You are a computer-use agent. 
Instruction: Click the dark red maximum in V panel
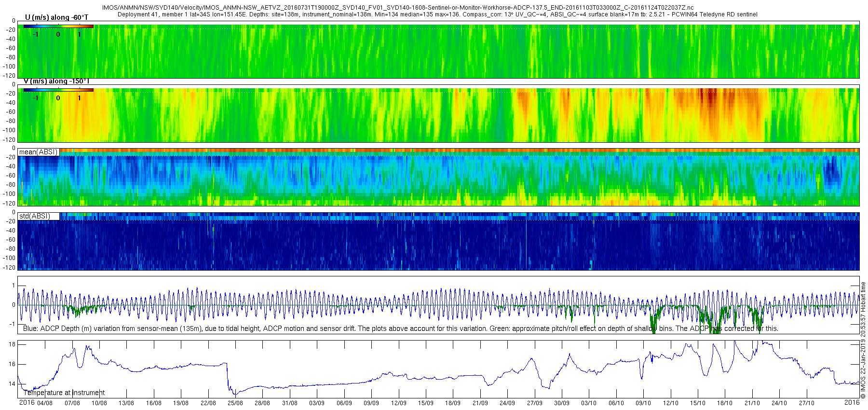pyautogui.click(x=710, y=99)
